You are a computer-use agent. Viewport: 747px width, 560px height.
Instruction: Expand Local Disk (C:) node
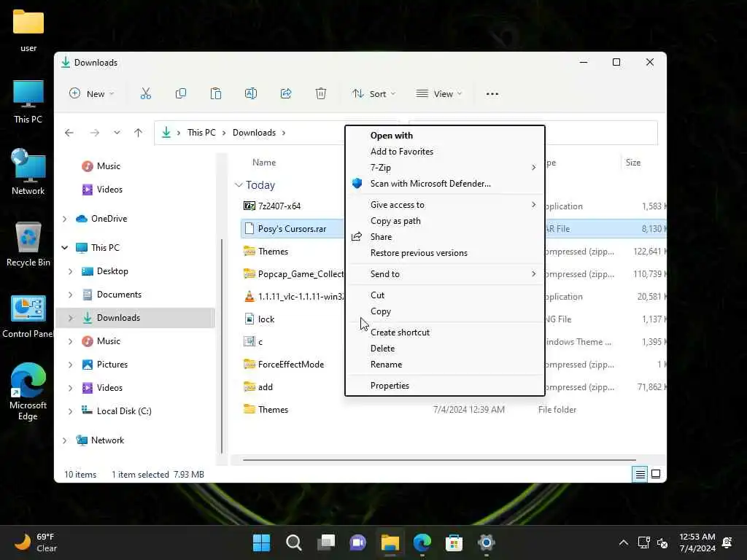tap(71, 411)
